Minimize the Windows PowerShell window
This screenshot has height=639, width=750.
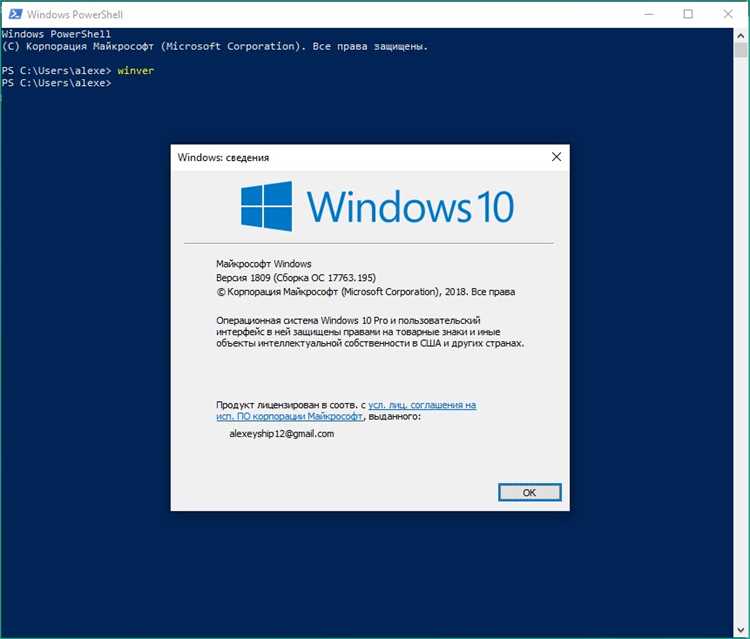coord(649,14)
